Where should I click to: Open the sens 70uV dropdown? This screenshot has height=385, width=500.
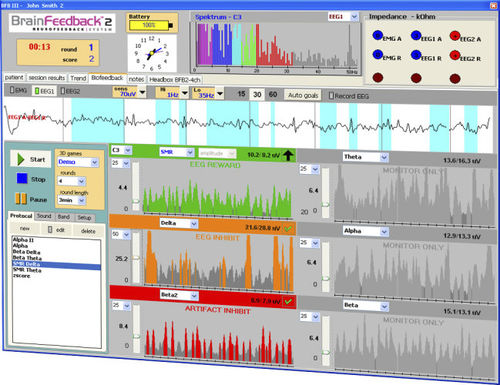point(142,92)
